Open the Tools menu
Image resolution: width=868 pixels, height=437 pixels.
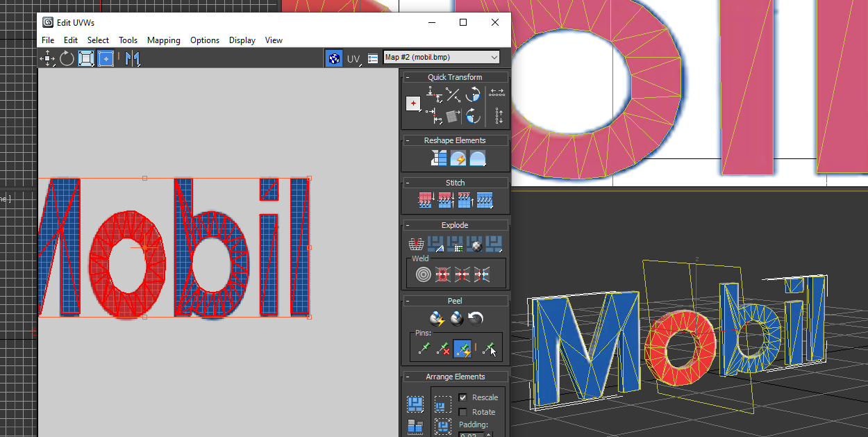click(128, 40)
